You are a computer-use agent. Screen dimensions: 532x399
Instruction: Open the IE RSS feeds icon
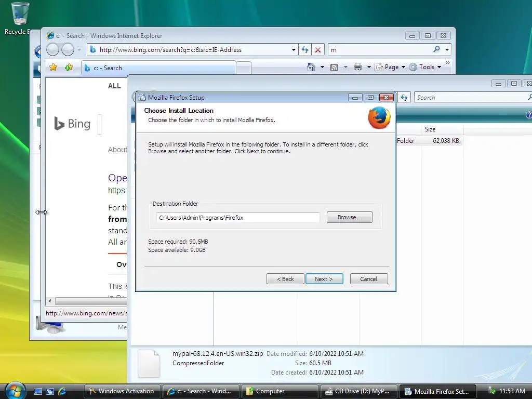pos(334,67)
